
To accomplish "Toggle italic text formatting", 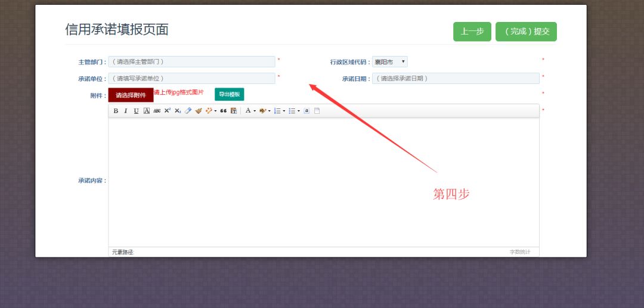I will click(x=126, y=111).
